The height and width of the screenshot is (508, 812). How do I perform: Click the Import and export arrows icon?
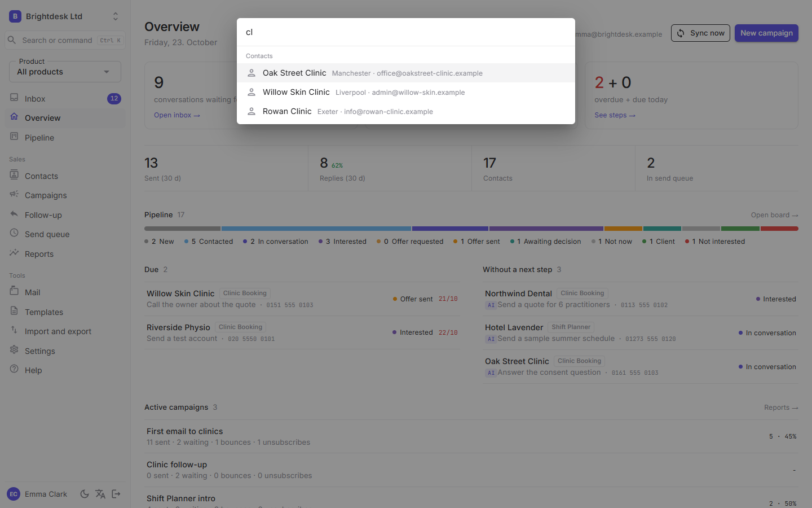(x=14, y=330)
